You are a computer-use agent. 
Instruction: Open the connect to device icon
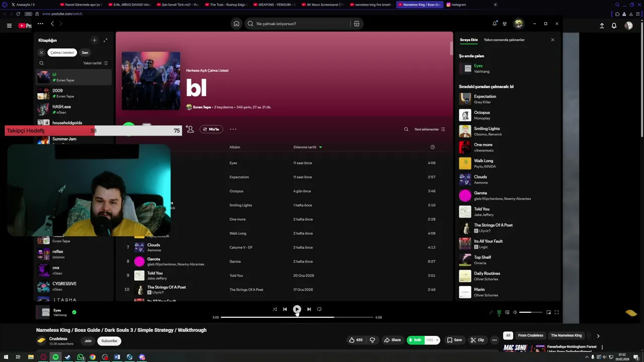[507, 312]
